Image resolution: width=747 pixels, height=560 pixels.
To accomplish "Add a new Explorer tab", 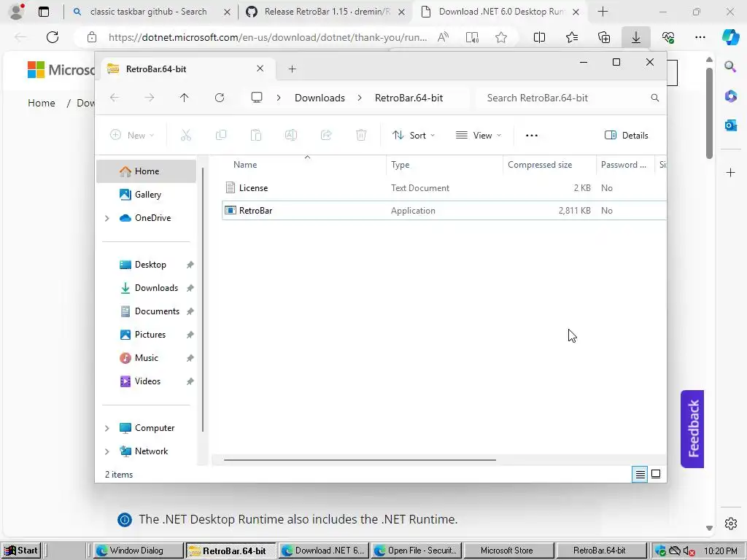I will click(292, 69).
